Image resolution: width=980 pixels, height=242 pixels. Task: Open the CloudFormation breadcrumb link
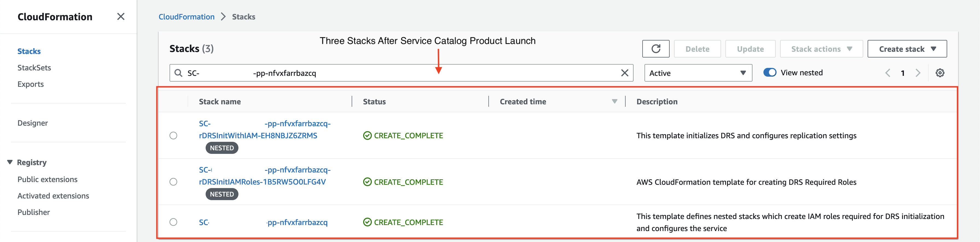click(186, 17)
